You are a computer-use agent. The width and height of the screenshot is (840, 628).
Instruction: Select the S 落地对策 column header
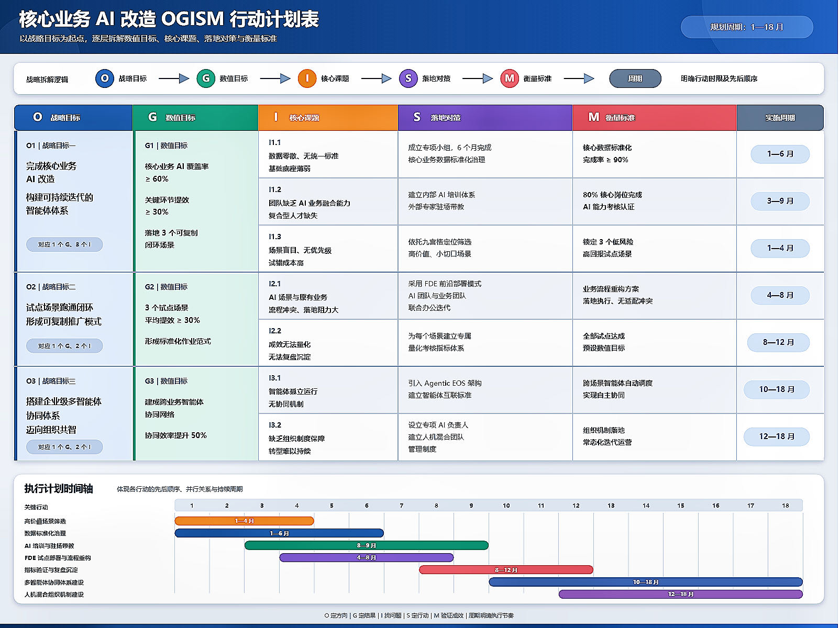pyautogui.click(x=485, y=117)
